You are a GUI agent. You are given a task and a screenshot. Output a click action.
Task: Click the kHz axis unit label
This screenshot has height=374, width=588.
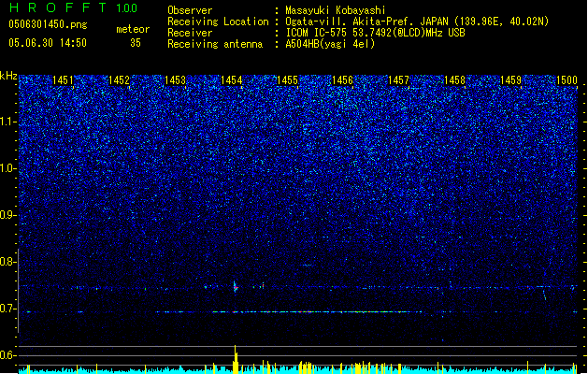pyautogui.click(x=8, y=76)
